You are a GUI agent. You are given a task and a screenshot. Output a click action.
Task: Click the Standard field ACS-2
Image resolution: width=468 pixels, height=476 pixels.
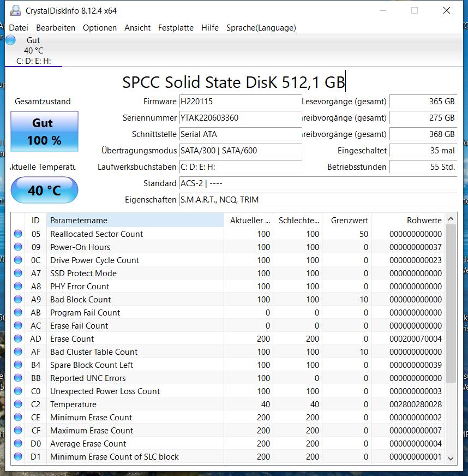pos(318,183)
